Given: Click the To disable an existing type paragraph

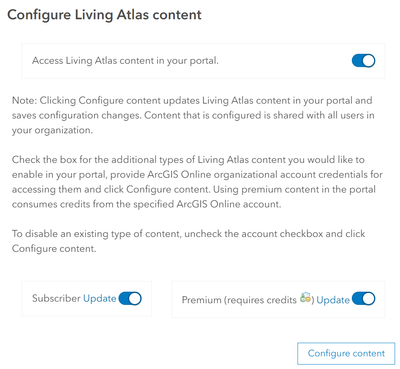Looking at the screenshot, I should tap(188, 241).
